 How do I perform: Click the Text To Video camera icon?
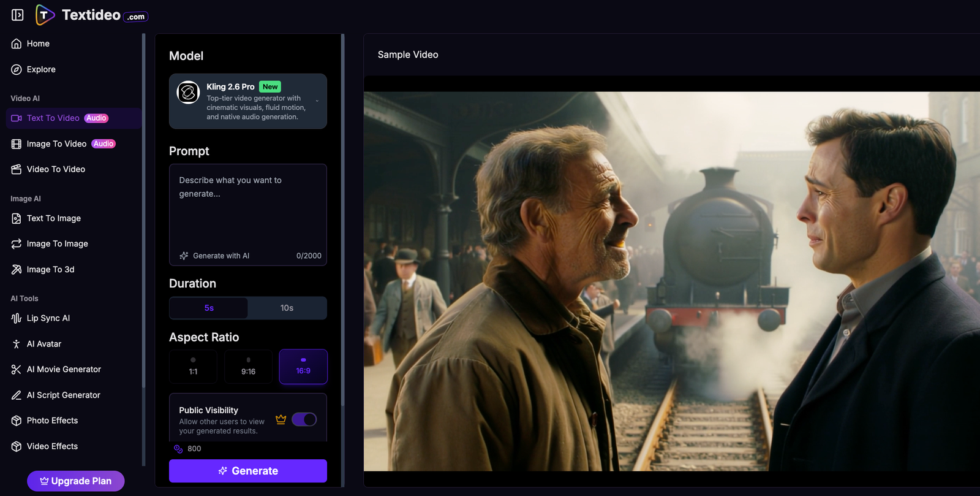point(17,118)
